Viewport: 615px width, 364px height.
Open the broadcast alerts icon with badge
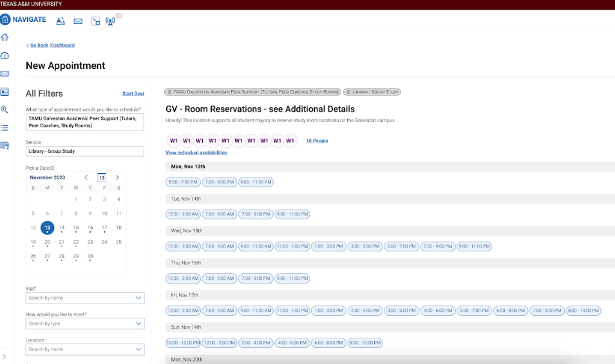pyautogui.click(x=111, y=21)
